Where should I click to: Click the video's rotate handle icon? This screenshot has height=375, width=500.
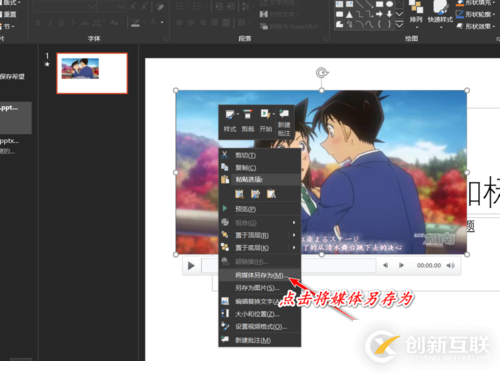322,73
